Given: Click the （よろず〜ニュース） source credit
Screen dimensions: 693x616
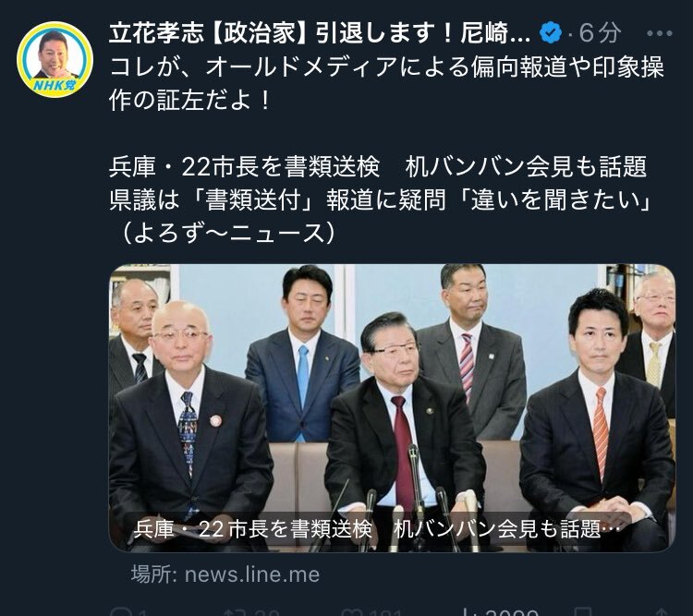Looking at the screenshot, I should coord(227,234).
